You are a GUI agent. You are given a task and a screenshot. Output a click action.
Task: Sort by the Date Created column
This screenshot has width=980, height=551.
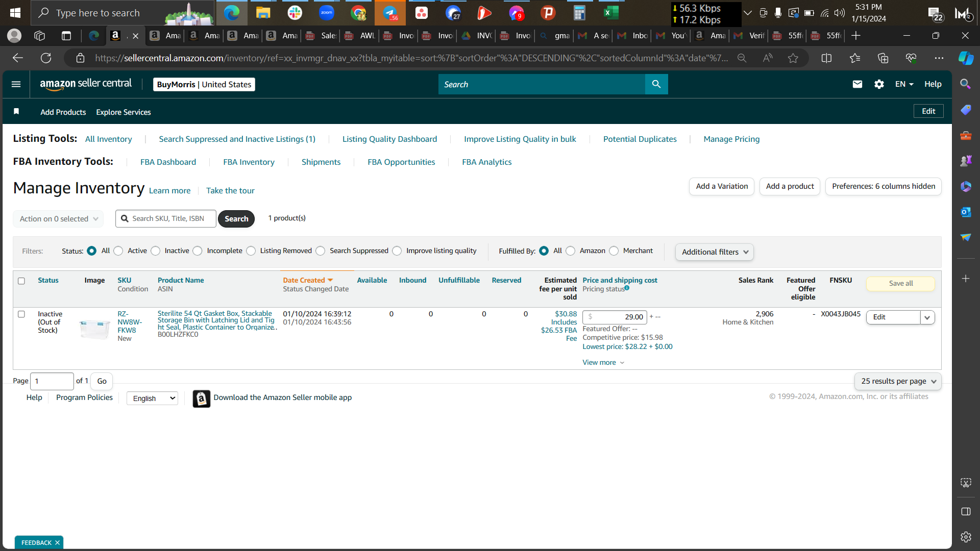click(308, 280)
